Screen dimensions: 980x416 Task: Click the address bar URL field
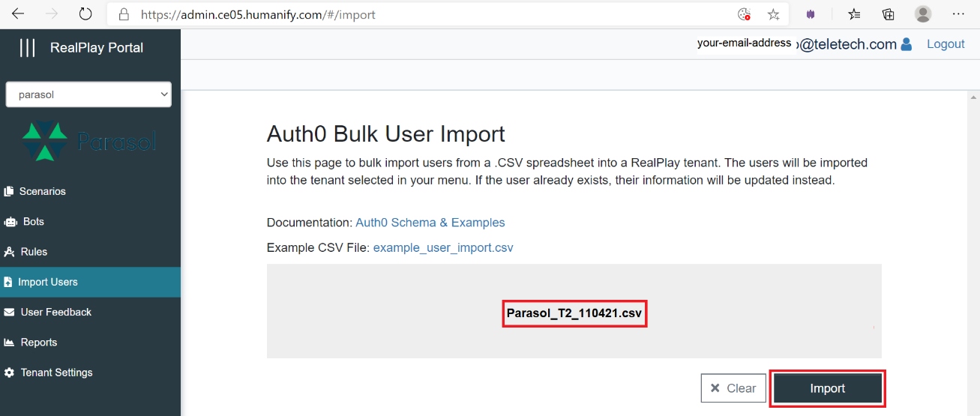click(420, 14)
